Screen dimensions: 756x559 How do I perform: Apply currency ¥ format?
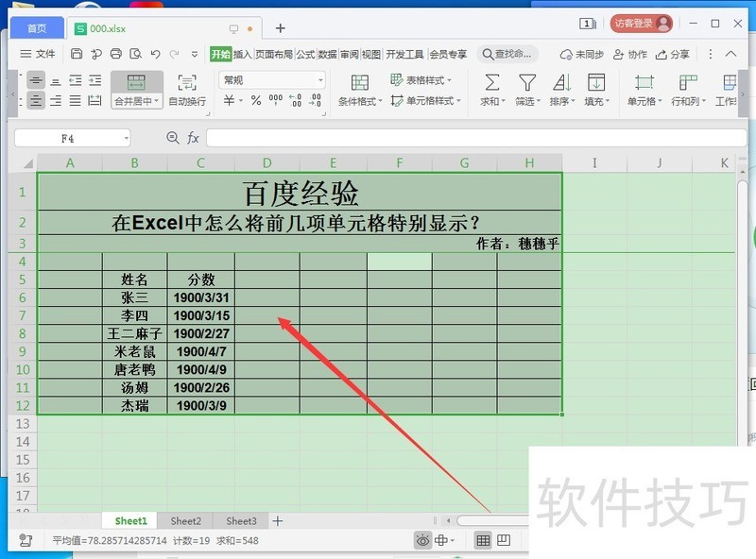click(x=229, y=100)
